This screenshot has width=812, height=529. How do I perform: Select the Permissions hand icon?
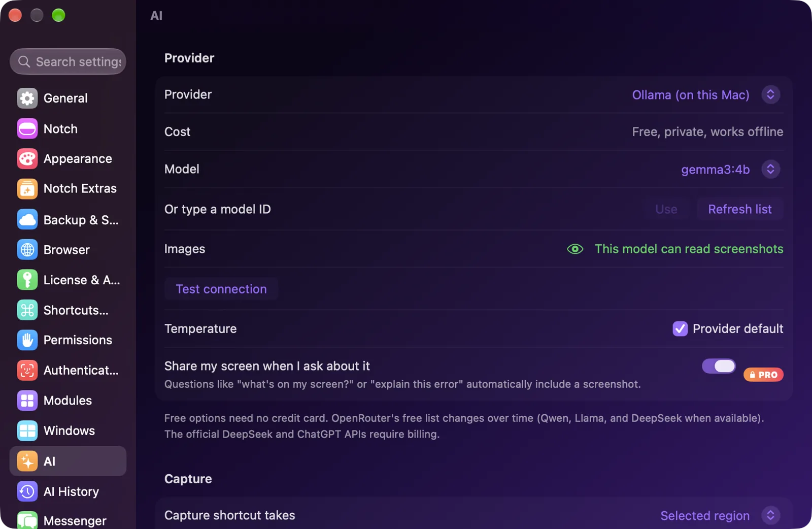[x=27, y=340]
